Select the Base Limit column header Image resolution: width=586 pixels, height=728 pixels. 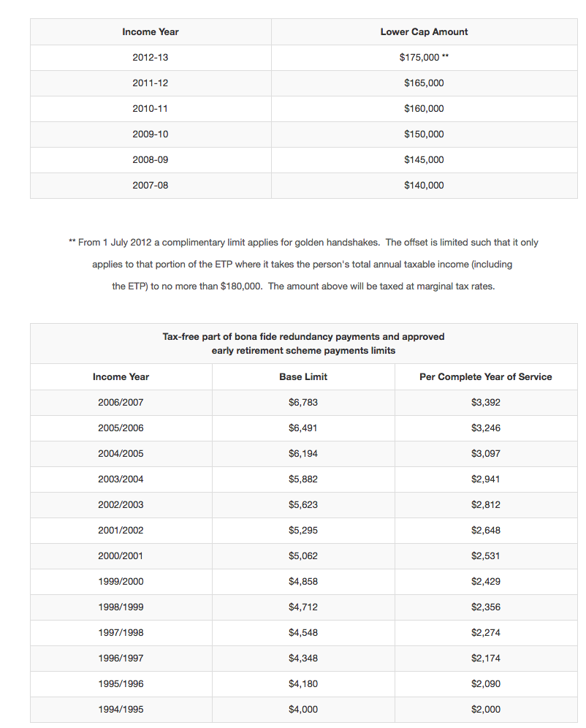pos(303,377)
